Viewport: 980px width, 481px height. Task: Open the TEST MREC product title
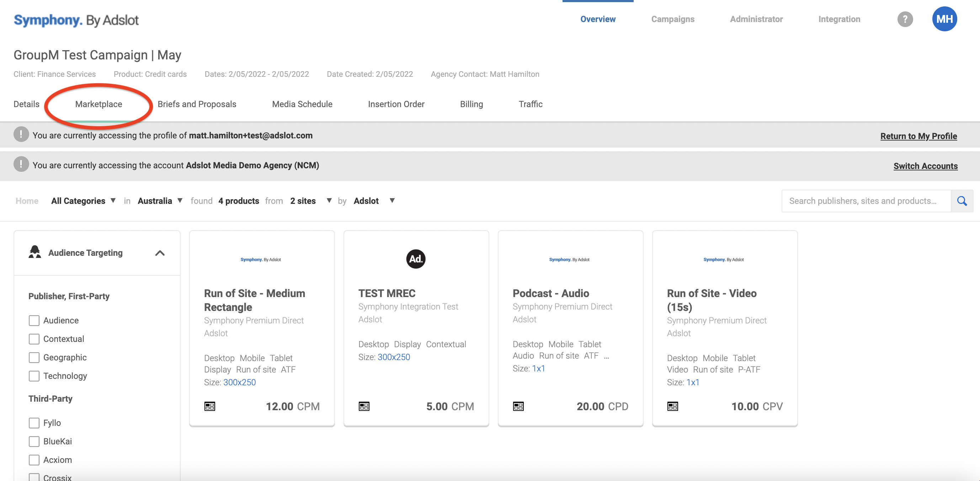(x=387, y=294)
